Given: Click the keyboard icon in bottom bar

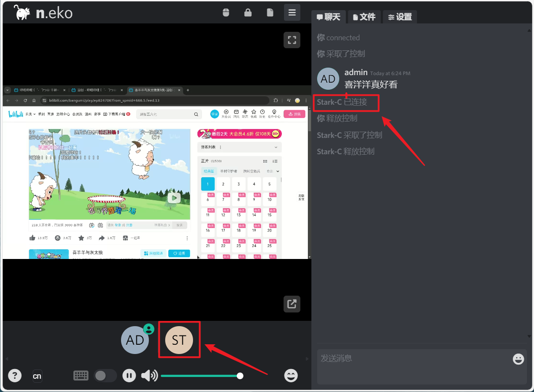Looking at the screenshot, I should (81, 376).
